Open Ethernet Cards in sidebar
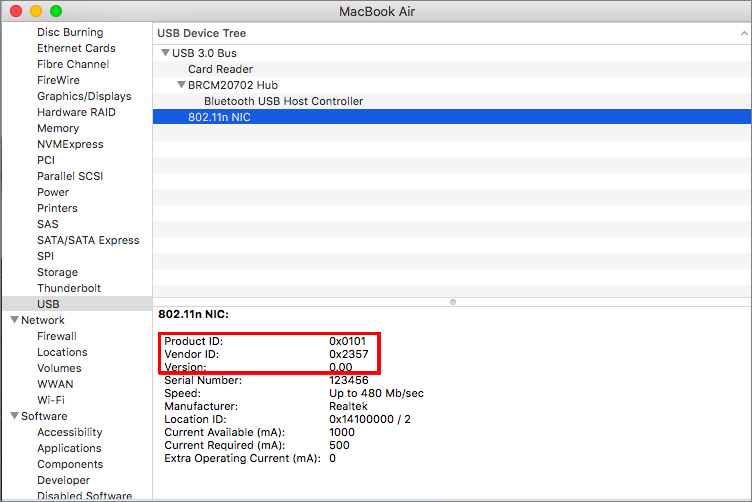Viewport: 752px width, 502px height. [76, 48]
